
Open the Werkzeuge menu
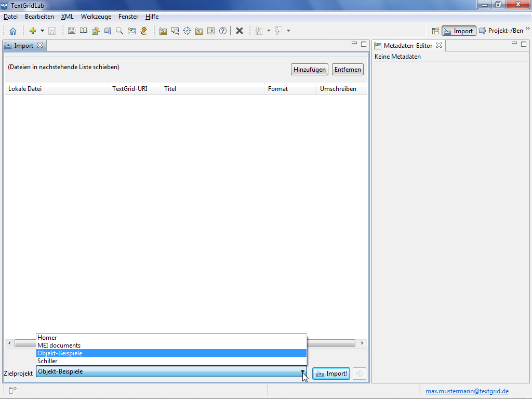[96, 17]
